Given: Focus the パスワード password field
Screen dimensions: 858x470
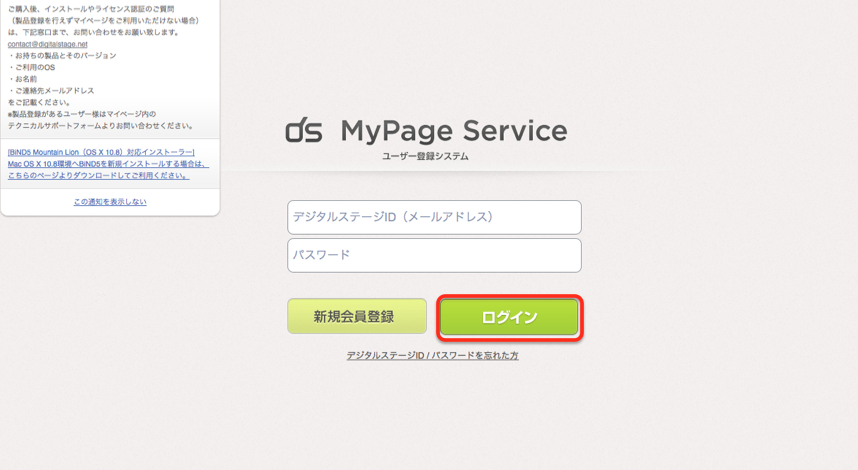Looking at the screenshot, I should point(434,256).
